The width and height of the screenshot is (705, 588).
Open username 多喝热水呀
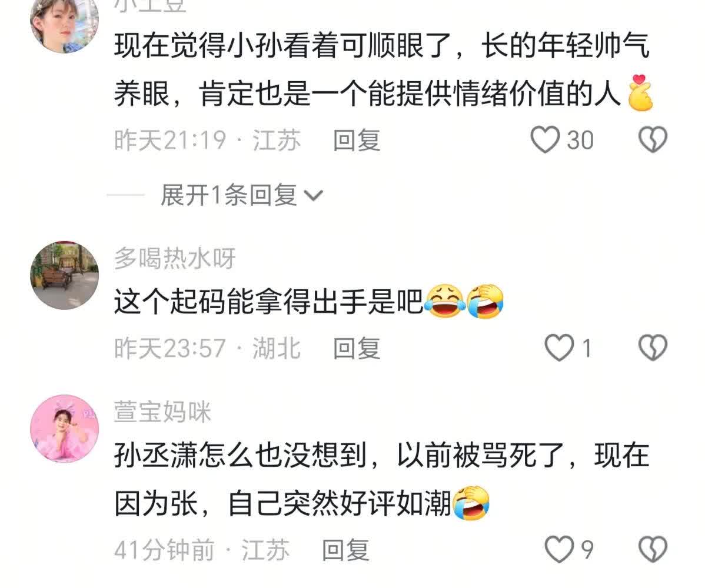[175, 258]
